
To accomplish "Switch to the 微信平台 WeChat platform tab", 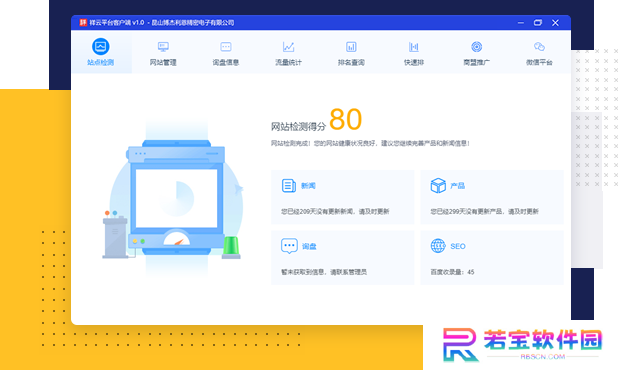I will point(539,52).
